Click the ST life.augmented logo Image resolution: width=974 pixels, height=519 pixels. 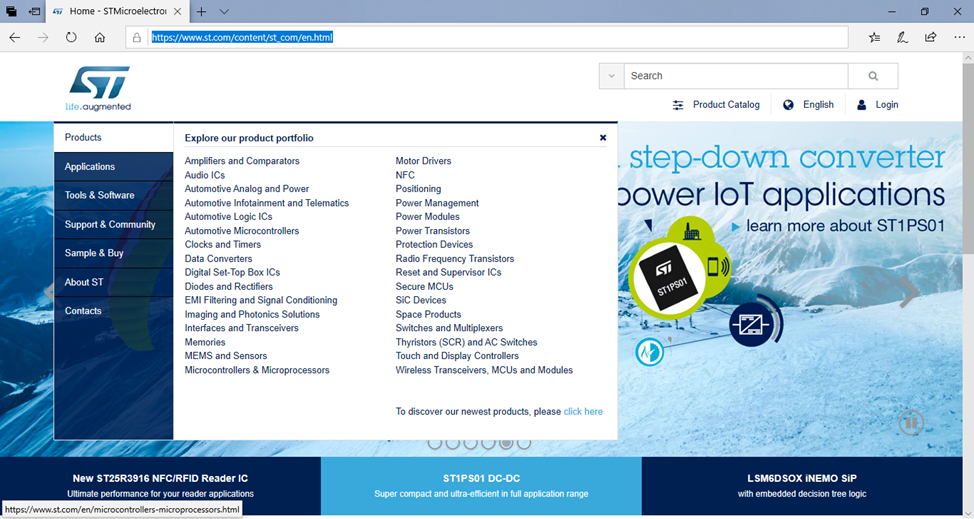coord(99,89)
